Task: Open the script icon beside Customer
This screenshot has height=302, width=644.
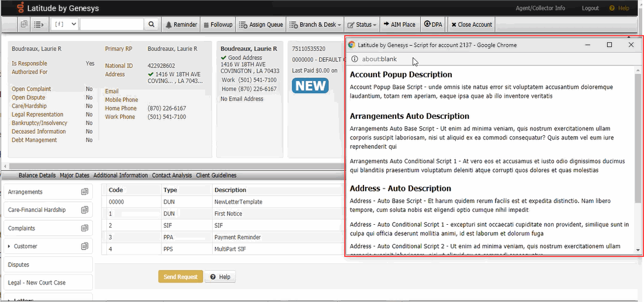Action: pyautogui.click(x=84, y=246)
